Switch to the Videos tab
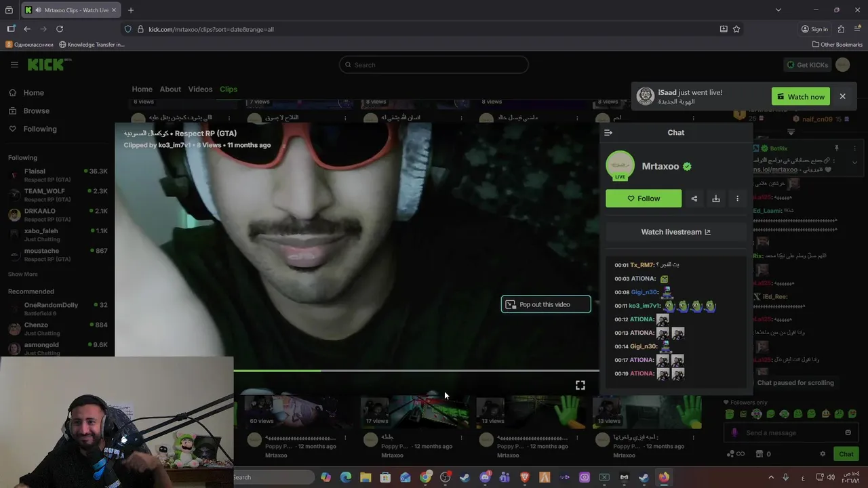Viewport: 868px width, 488px height. click(x=200, y=89)
